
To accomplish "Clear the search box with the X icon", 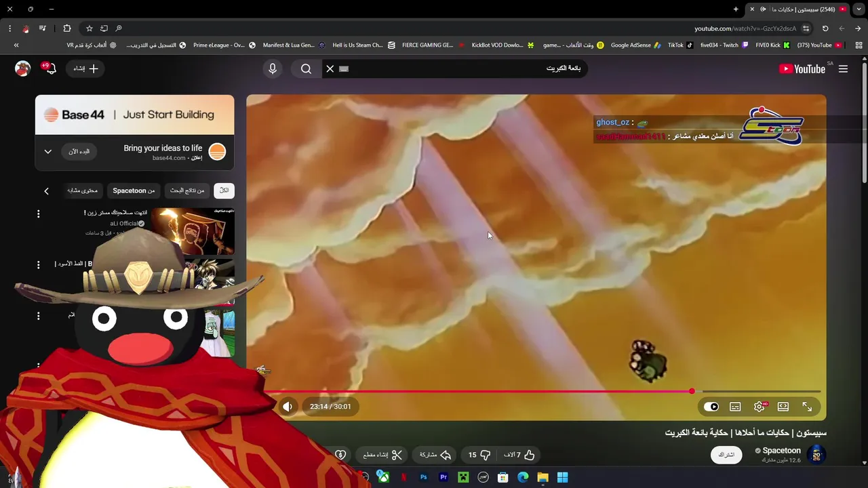I will pyautogui.click(x=330, y=68).
